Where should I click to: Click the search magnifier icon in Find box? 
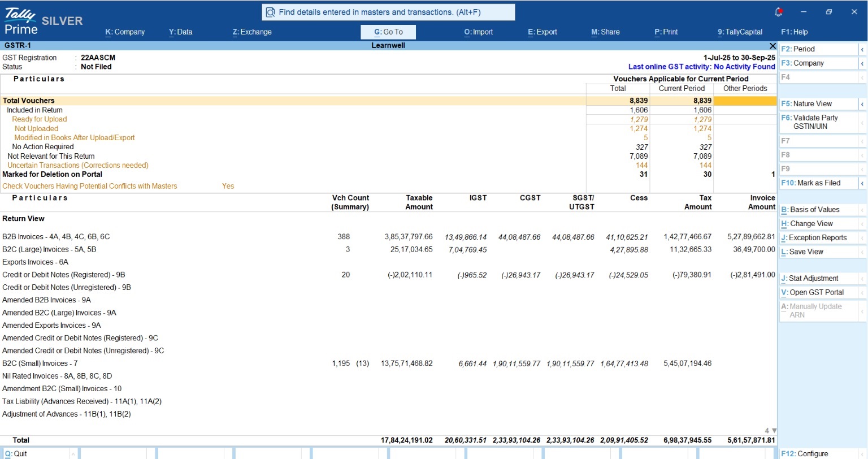pyautogui.click(x=270, y=12)
